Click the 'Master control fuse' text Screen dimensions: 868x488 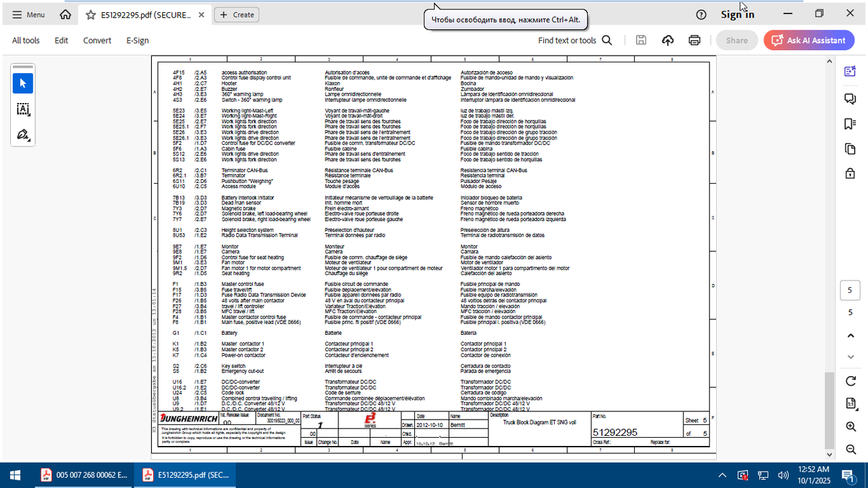(242, 284)
